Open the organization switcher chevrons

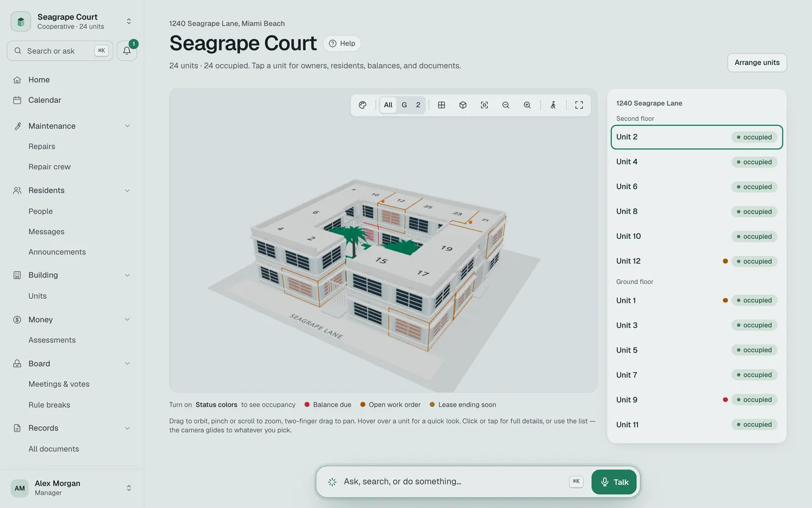tap(129, 21)
